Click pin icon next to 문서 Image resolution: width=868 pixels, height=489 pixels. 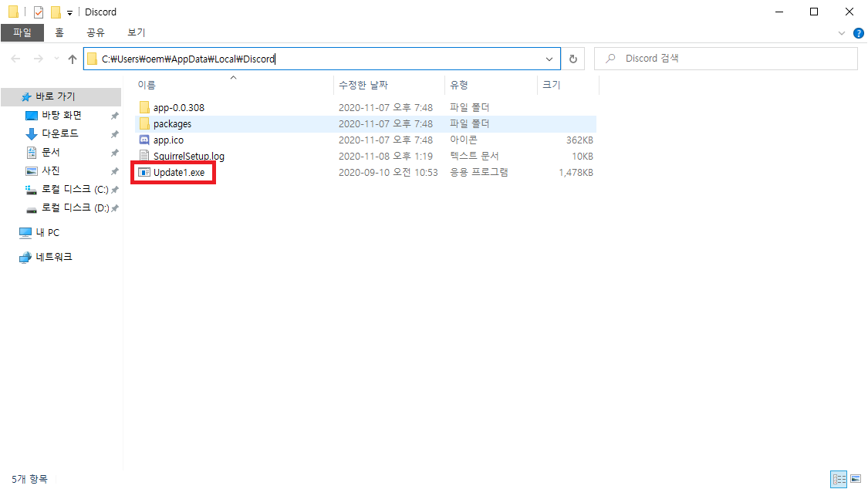pyautogui.click(x=115, y=153)
